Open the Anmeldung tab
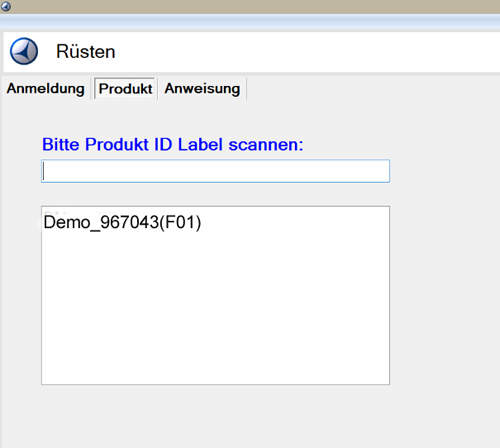This screenshot has height=448, width=500. 46,89
